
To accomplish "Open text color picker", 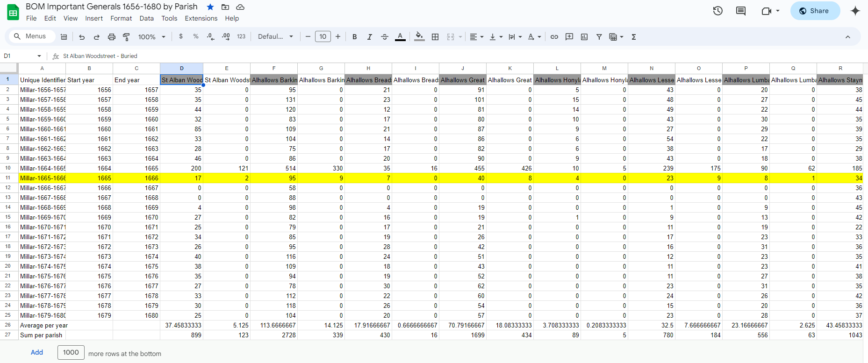I will coord(401,37).
